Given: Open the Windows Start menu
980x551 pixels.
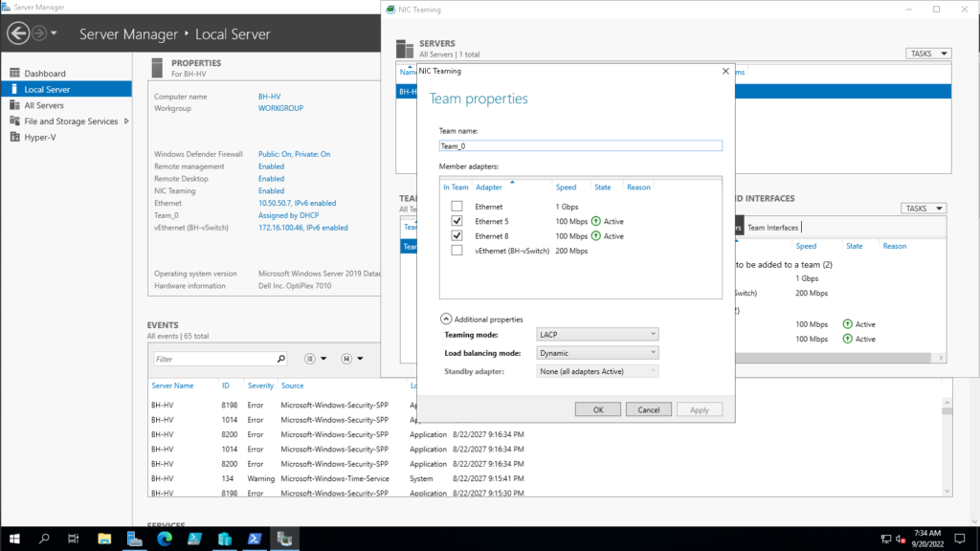Looking at the screenshot, I should point(14,539).
